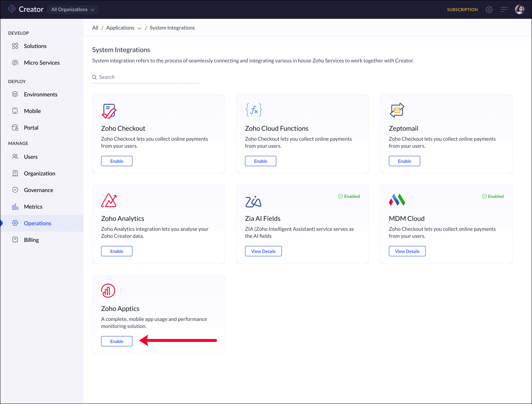Open Metrics in the sidebar
This screenshot has height=404, width=532.
[x=33, y=207]
